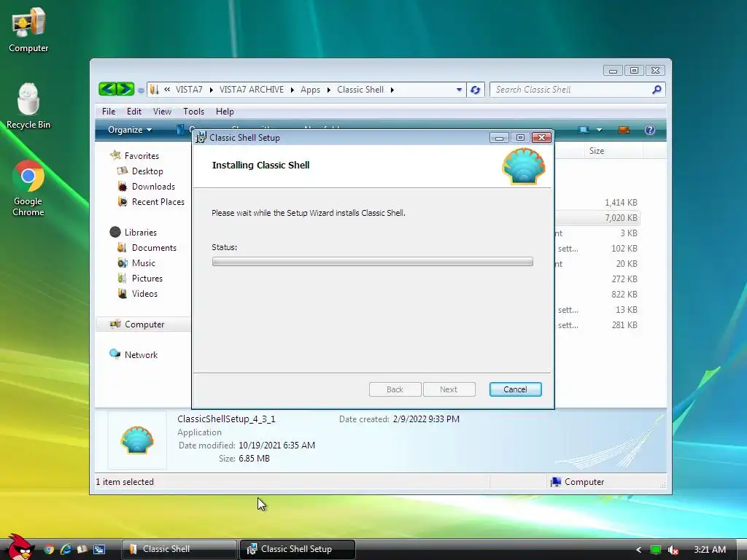
Task: Expand the recent pages arrow next to Forward
Action: pos(141,90)
